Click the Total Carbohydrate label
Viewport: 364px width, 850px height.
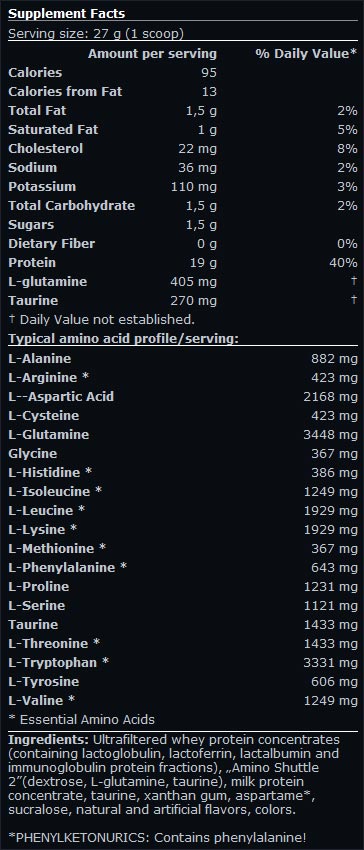[72, 205]
